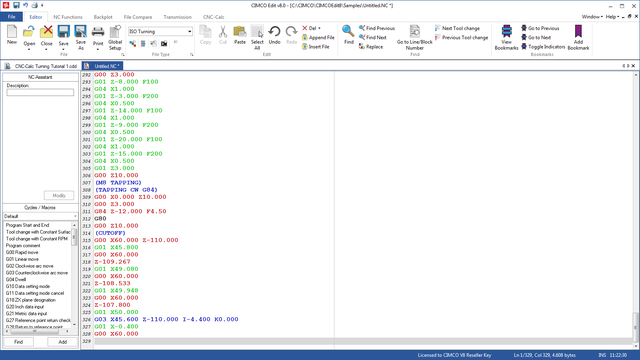Click code line 'G84 Z-12.000 F4.50'

(130, 211)
